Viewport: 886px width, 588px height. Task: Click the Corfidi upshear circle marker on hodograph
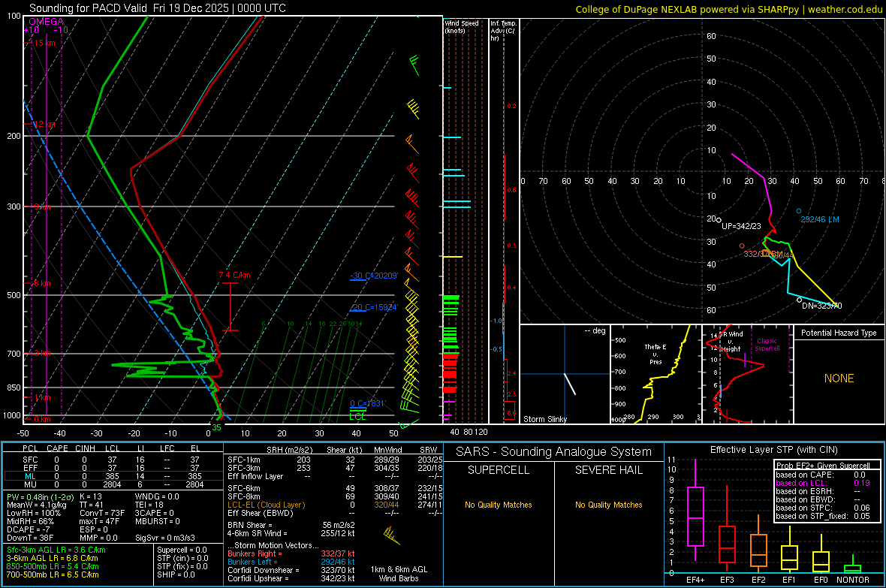pos(719,221)
